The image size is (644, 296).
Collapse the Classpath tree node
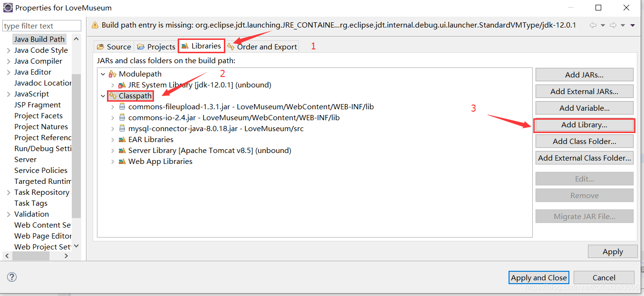click(103, 96)
